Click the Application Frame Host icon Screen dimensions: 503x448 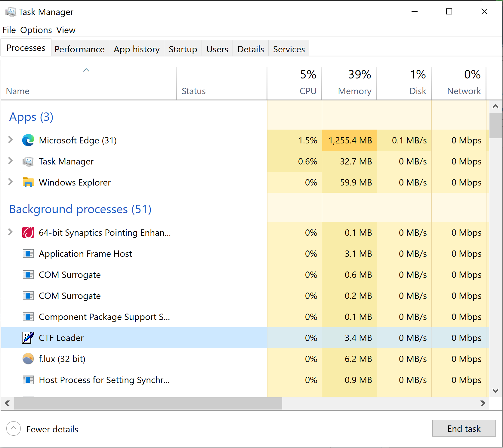(28, 254)
